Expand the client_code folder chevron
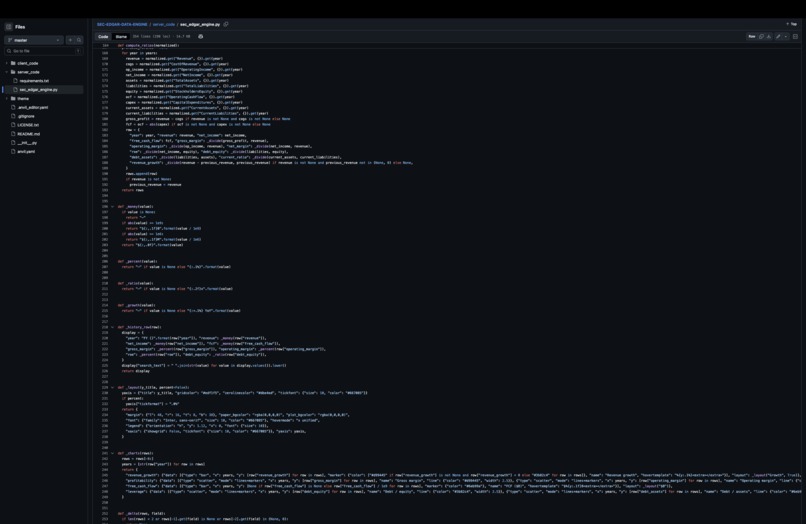 click(7, 63)
